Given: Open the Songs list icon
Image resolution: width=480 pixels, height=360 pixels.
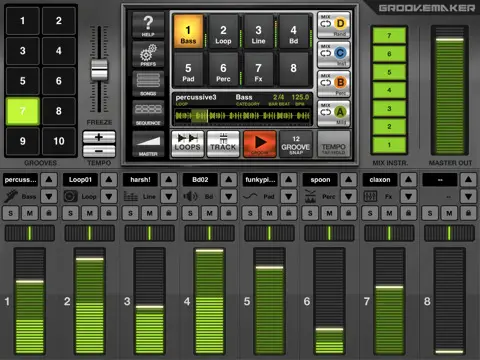Looking at the screenshot, I should click(x=148, y=84).
